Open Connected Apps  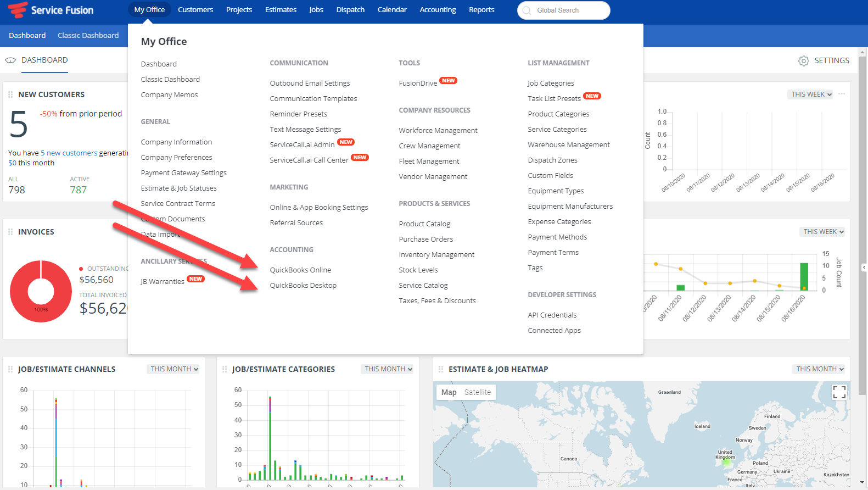554,331
